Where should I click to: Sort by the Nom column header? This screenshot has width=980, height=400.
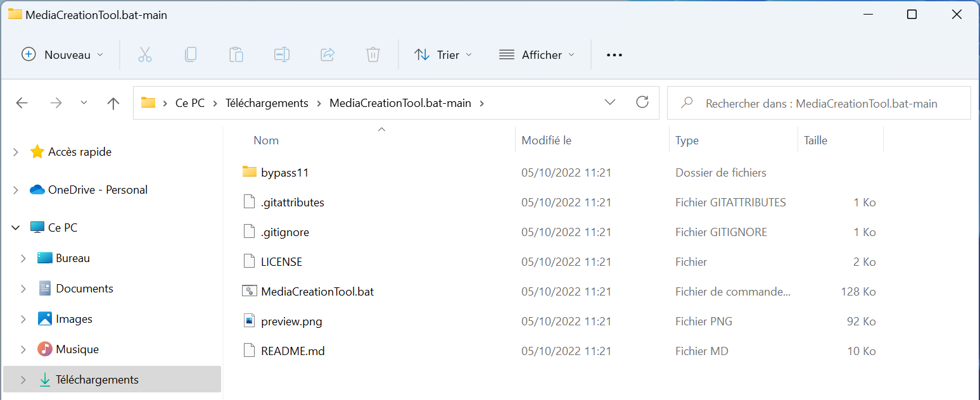(x=266, y=141)
